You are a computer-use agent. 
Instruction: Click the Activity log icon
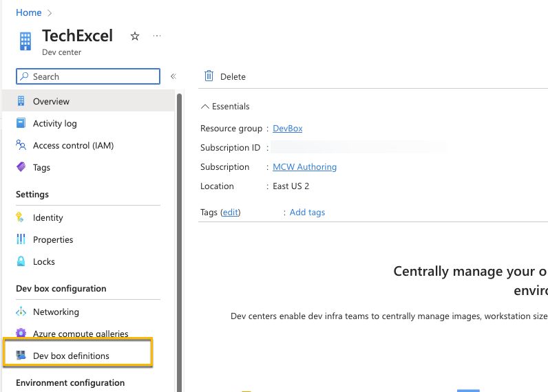(x=21, y=123)
